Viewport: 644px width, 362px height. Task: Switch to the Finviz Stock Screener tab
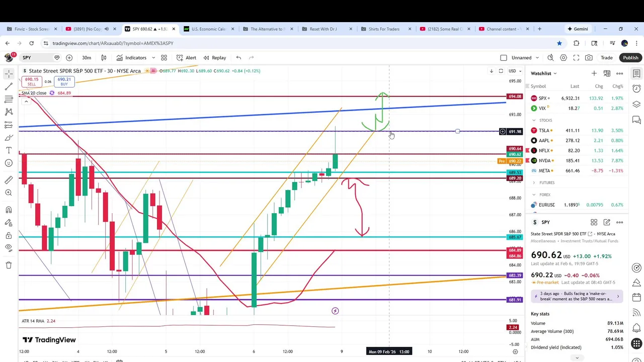32,29
